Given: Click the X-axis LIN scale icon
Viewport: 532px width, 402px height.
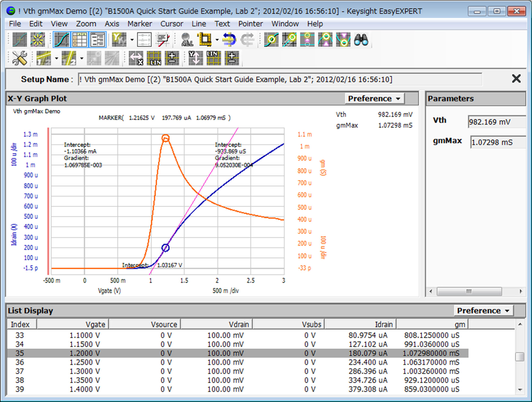Looking at the screenshot, I should (154, 58).
